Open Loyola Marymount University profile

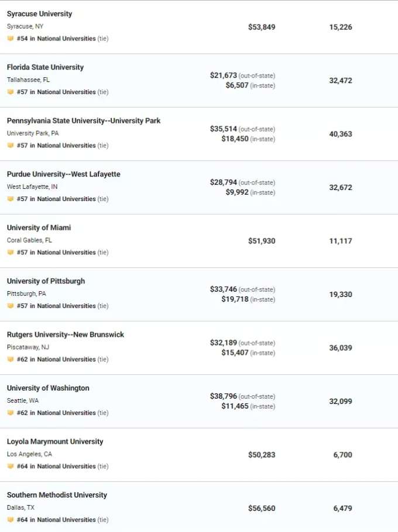point(55,441)
